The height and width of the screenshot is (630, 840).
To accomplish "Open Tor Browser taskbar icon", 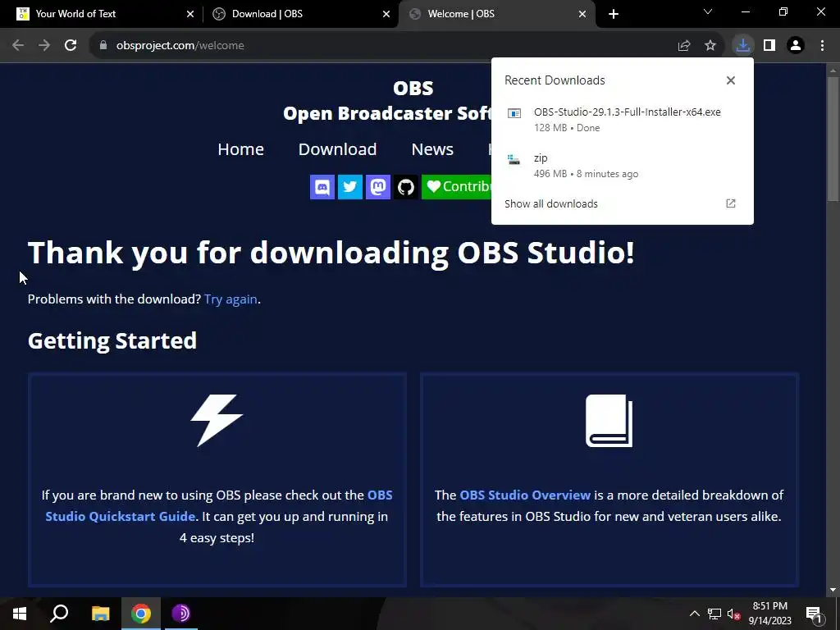I will [x=181, y=614].
